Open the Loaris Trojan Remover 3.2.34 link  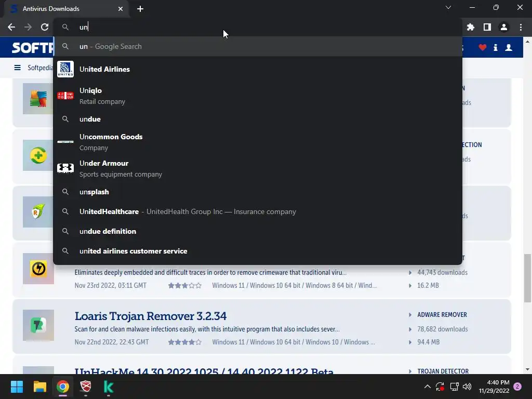point(150,316)
